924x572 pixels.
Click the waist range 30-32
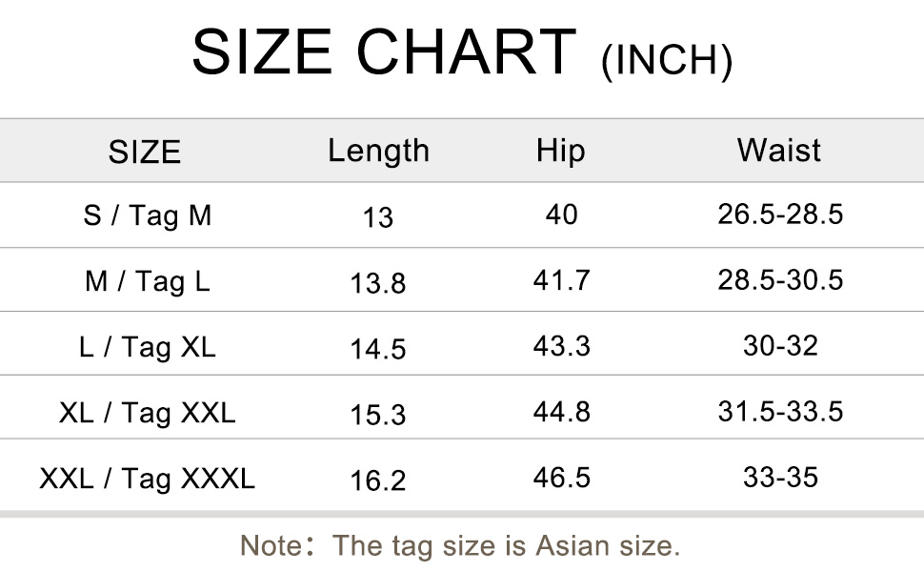coord(780,345)
